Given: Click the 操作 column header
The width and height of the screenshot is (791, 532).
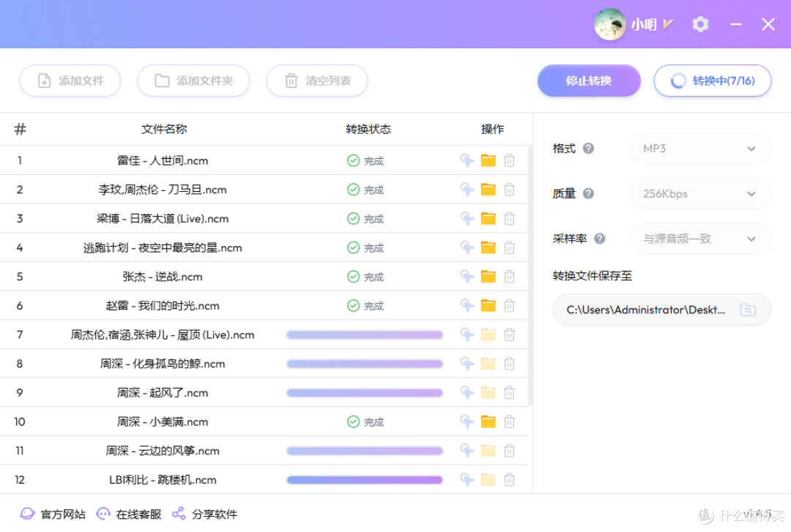Looking at the screenshot, I should click(492, 129).
